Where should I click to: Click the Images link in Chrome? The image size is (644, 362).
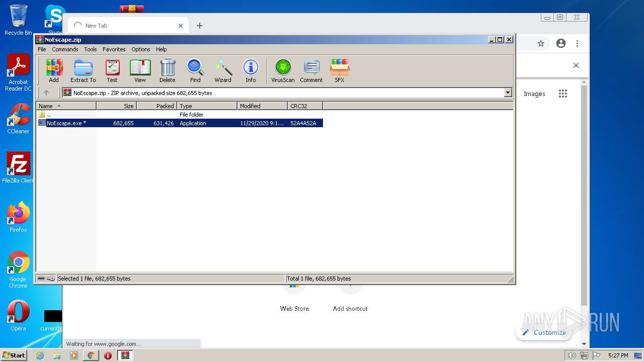coord(534,94)
